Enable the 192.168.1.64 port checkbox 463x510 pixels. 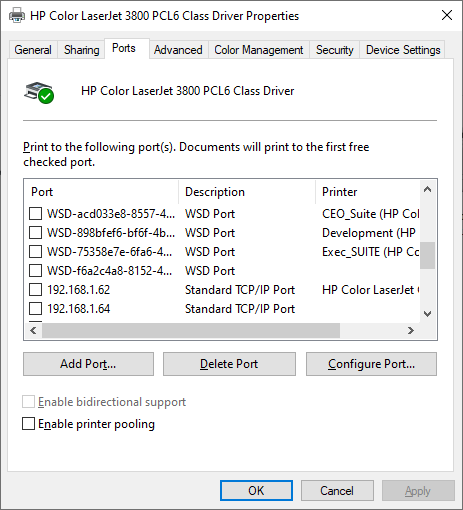click(x=35, y=309)
